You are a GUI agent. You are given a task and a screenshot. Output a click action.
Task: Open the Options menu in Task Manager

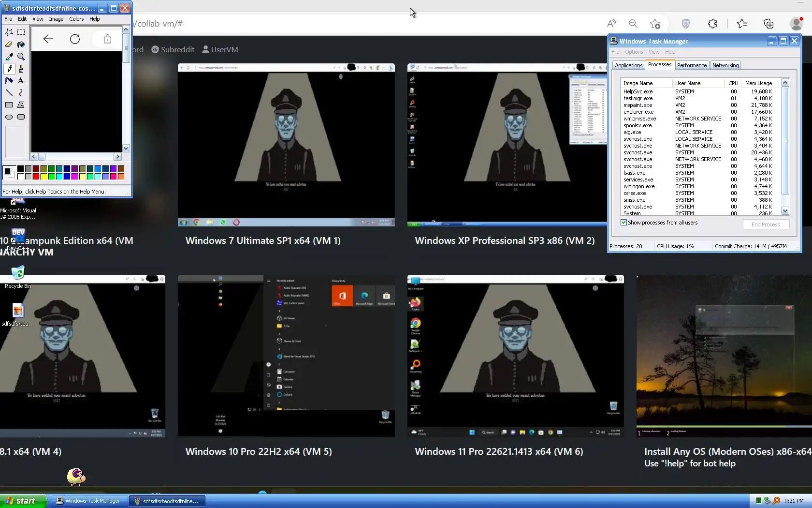point(634,52)
